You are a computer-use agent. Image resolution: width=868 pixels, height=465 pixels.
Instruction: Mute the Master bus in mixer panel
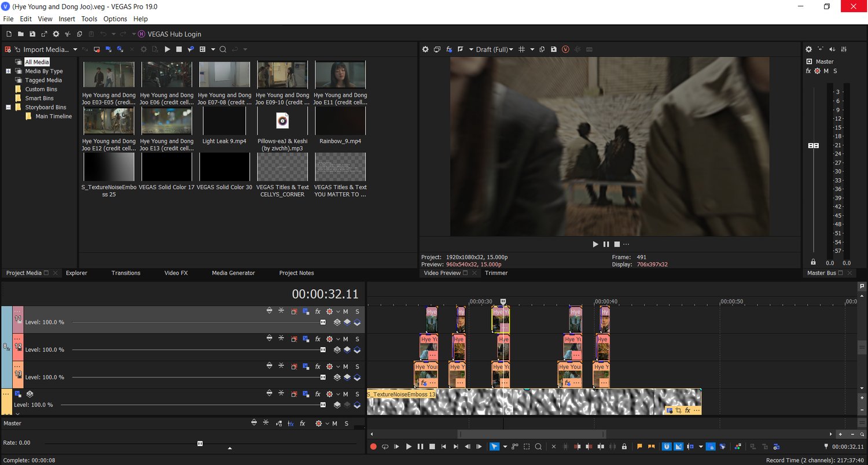tap(826, 71)
